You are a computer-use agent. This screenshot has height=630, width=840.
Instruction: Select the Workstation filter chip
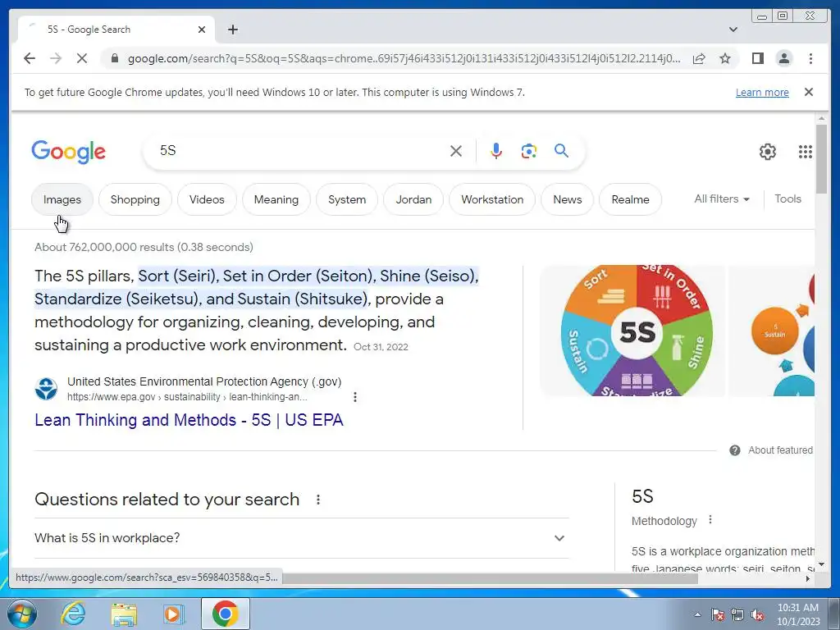[492, 199]
